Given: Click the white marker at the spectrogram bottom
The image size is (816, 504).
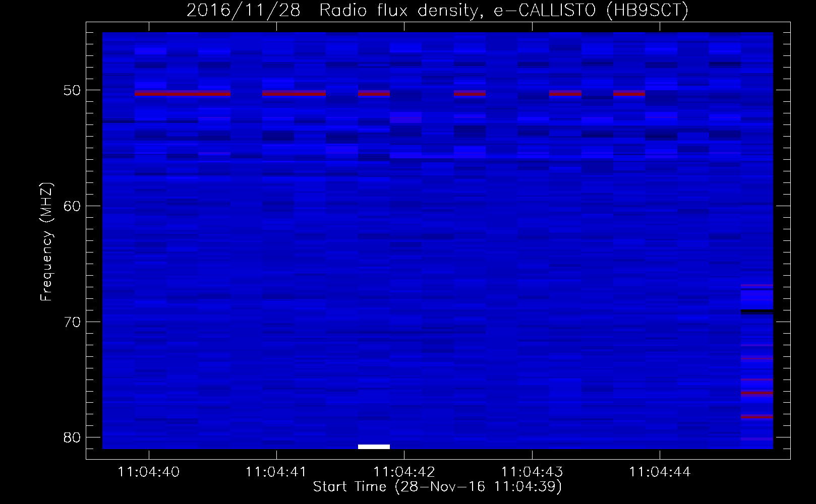Looking at the screenshot, I should click(x=374, y=447).
